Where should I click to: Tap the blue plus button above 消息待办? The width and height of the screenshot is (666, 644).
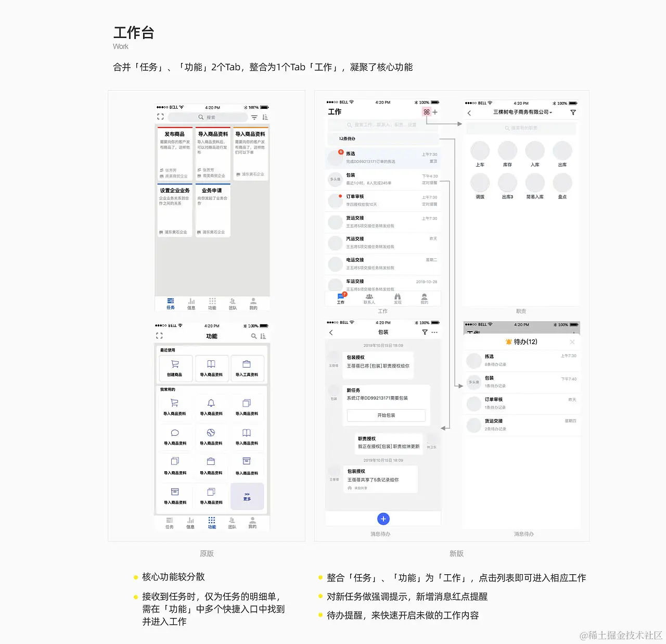pos(383,519)
